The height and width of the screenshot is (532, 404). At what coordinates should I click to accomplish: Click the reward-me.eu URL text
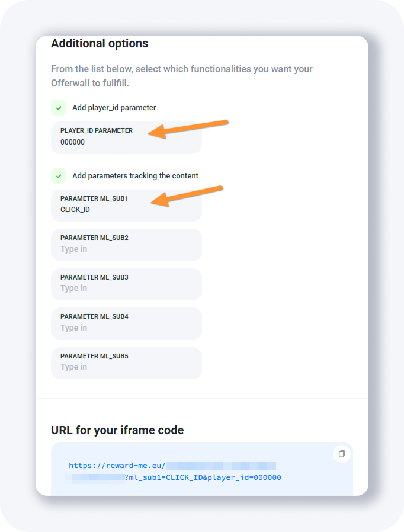(x=117, y=466)
